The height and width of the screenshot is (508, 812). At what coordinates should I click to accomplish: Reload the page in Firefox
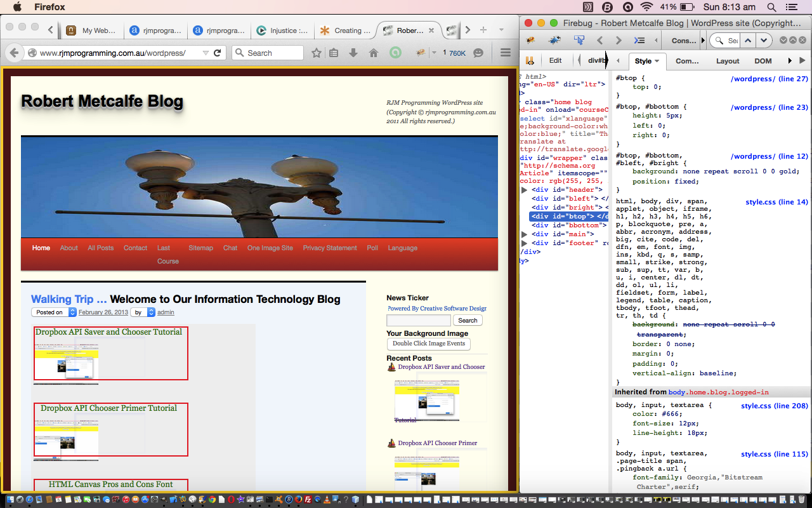pyautogui.click(x=217, y=53)
